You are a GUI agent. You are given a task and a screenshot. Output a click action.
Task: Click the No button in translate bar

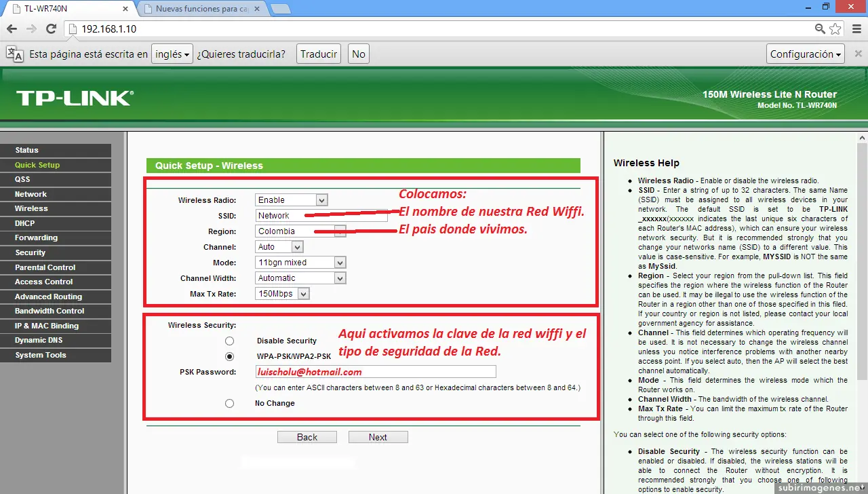click(x=359, y=54)
